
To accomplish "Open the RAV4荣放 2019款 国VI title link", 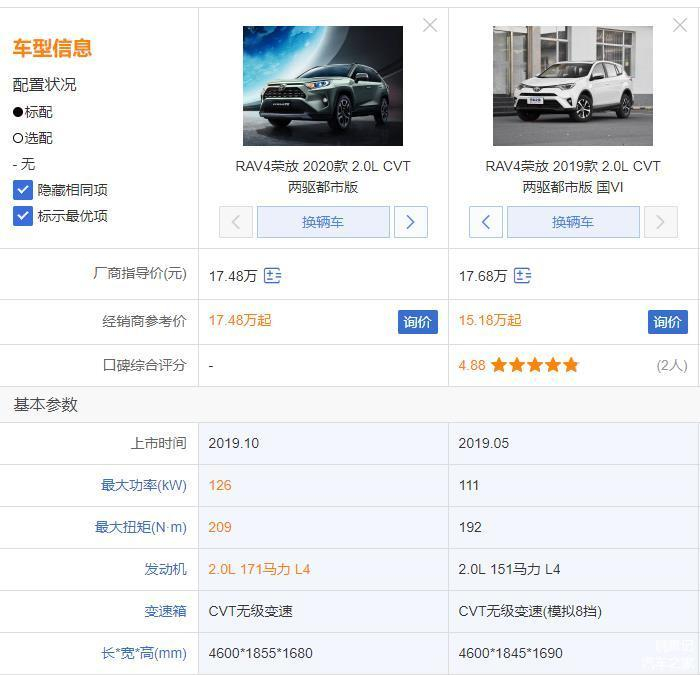I will [x=573, y=176].
